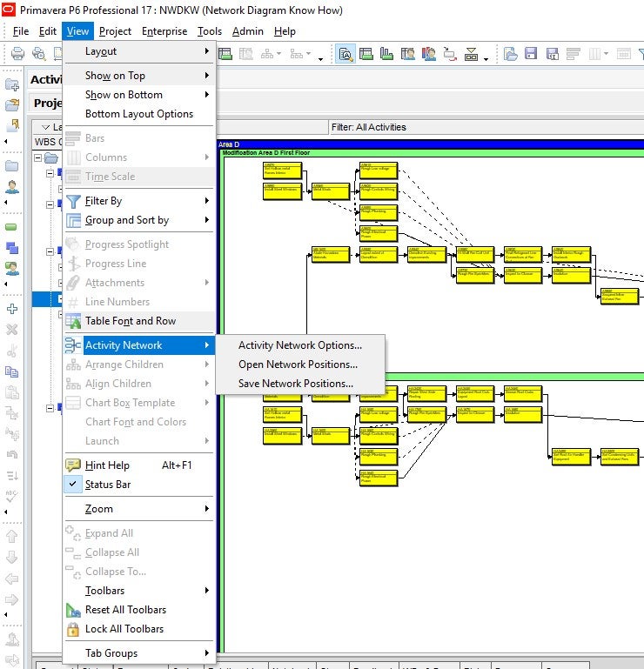
Task: Click the Move Down arrow sidebar icon
Action: 12,557
